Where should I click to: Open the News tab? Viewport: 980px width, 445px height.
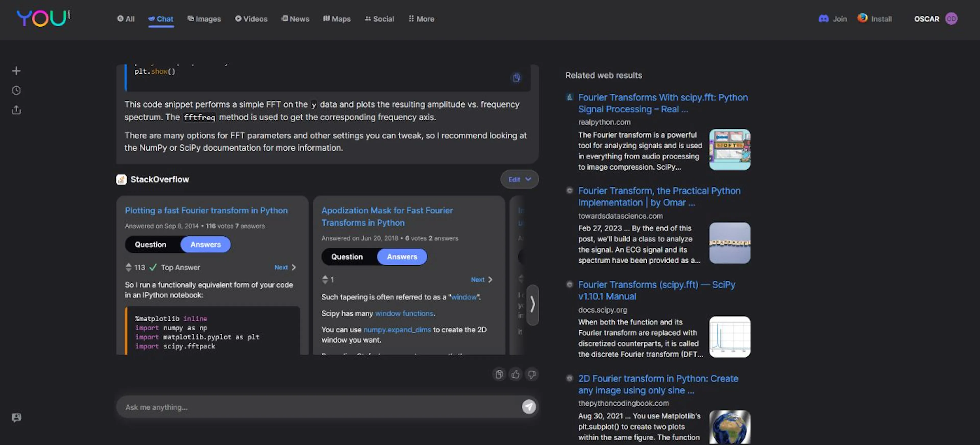(x=295, y=19)
